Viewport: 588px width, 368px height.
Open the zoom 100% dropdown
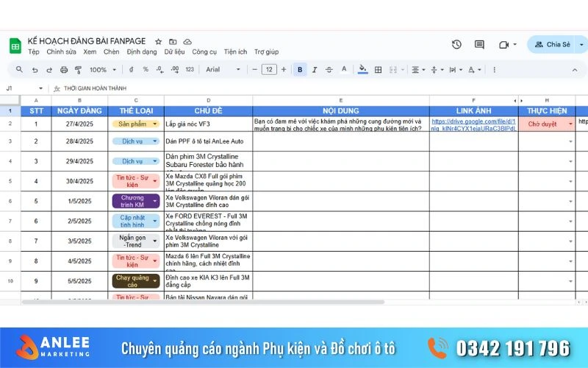point(103,70)
